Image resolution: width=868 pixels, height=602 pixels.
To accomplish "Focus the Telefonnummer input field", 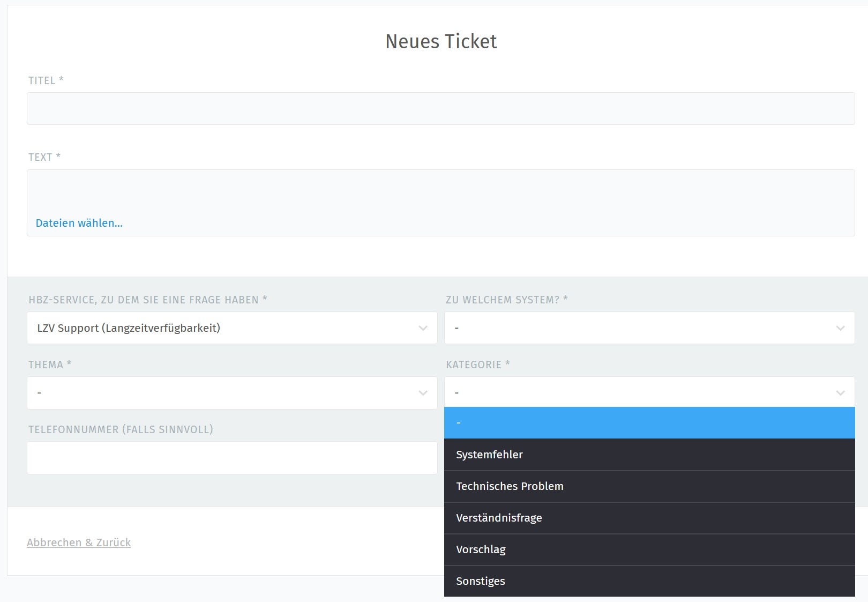I will coord(232,458).
